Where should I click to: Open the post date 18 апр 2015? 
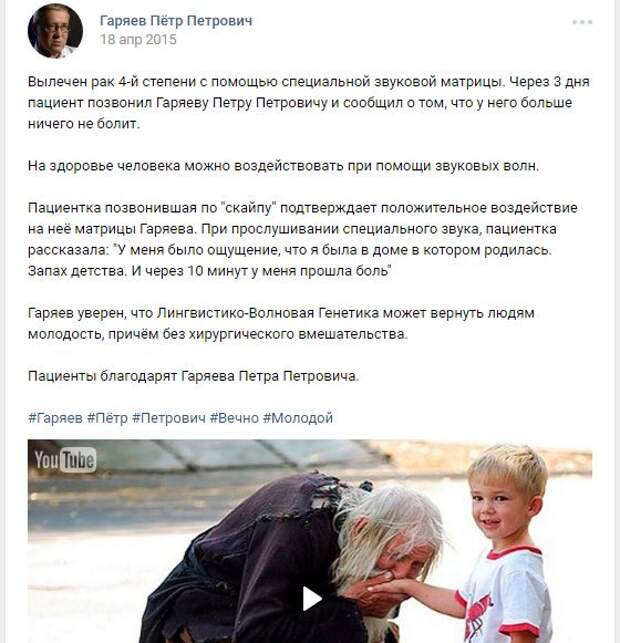[138, 39]
